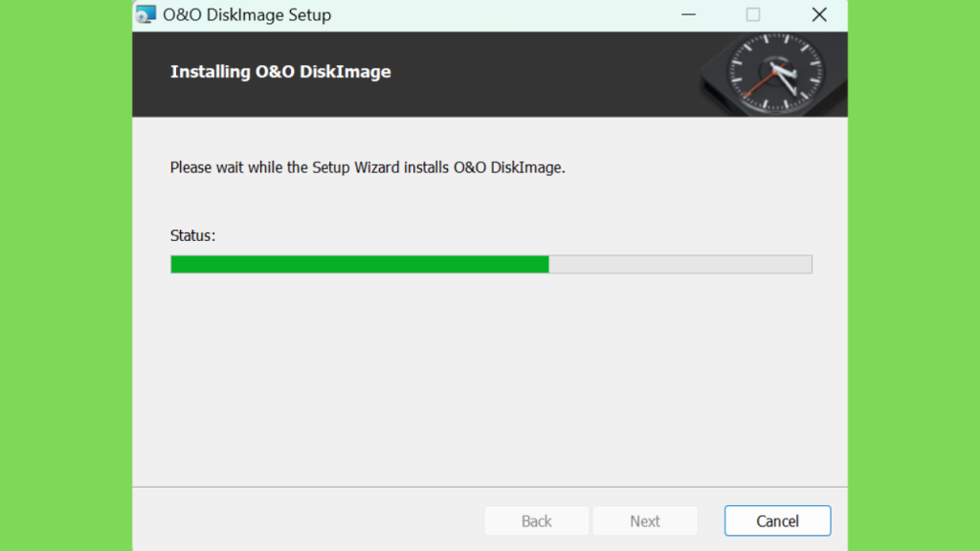Click the disabled Back button
Viewport: 980px width, 551px height.
(536, 520)
